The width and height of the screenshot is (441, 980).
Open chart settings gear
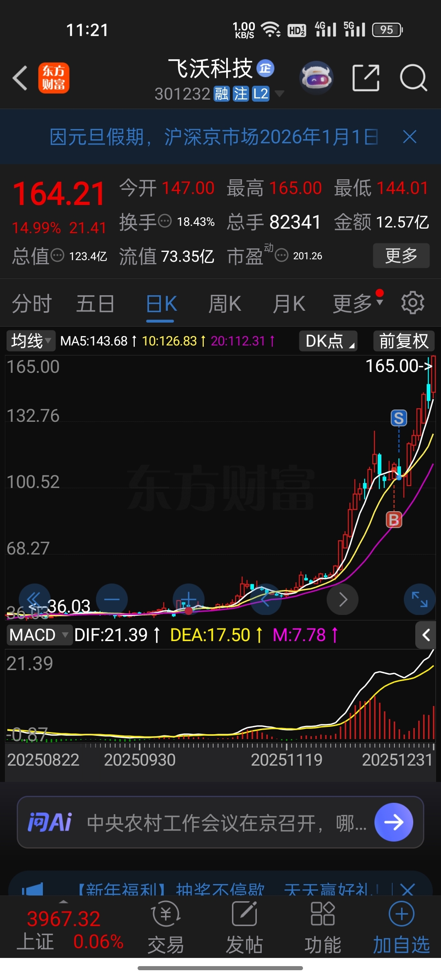click(413, 303)
